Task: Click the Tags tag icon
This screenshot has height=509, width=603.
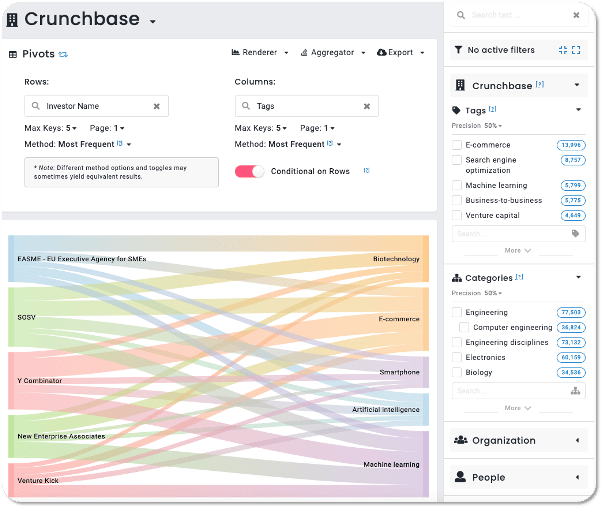Action: (x=456, y=110)
